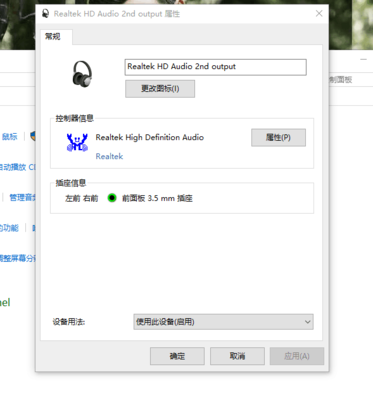Viewport: 373px width, 400px height.
Task: Open controller 属性(P) button
Action: pos(278,138)
